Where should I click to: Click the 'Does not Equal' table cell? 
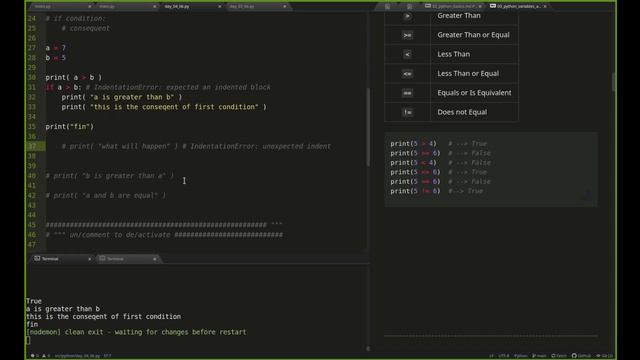[474, 112]
